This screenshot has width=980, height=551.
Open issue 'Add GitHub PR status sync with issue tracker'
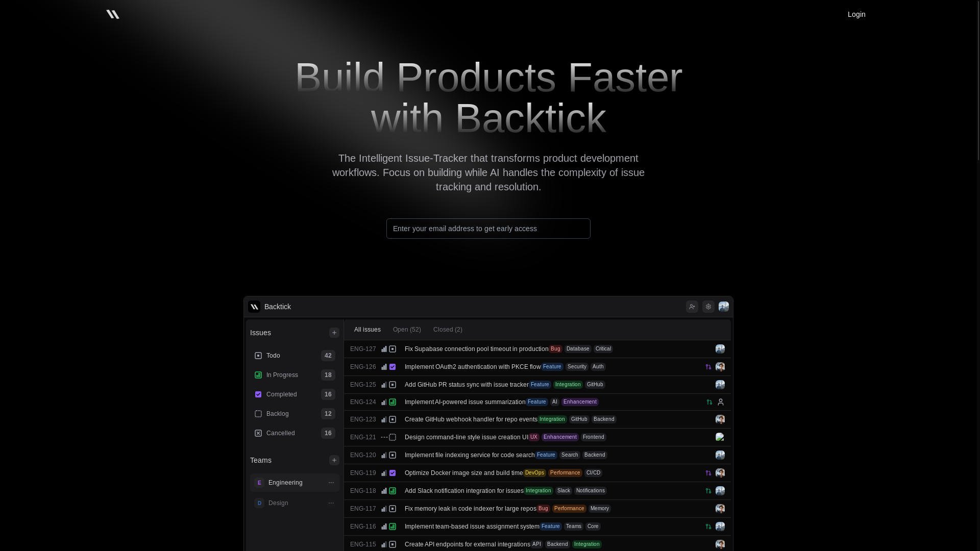point(467,385)
